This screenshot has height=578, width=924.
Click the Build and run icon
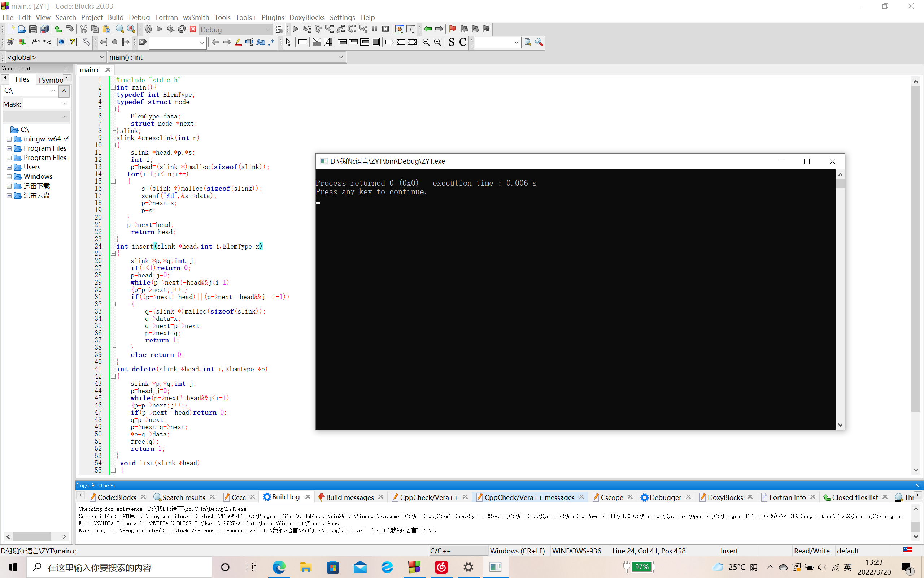[x=171, y=29]
